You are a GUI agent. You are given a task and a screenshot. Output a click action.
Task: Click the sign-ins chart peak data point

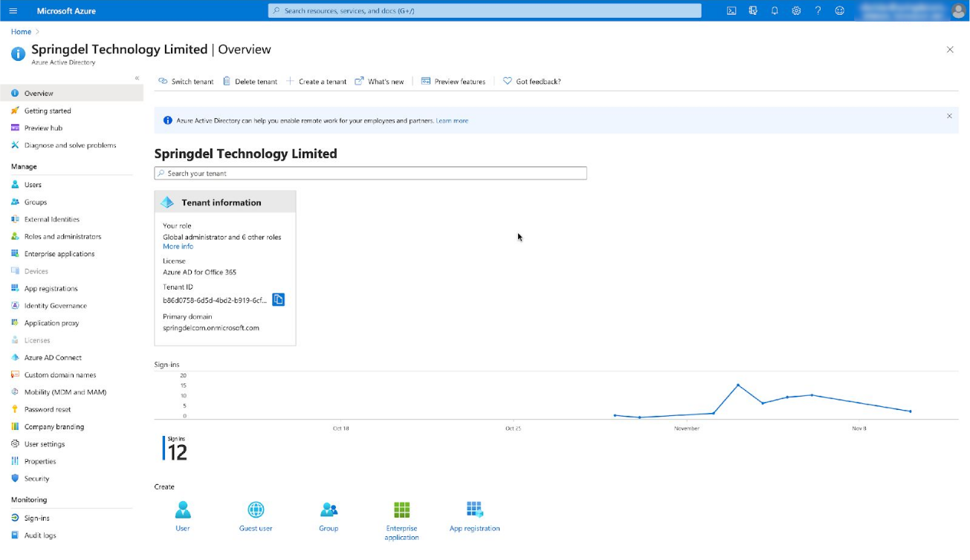pyautogui.click(x=738, y=385)
